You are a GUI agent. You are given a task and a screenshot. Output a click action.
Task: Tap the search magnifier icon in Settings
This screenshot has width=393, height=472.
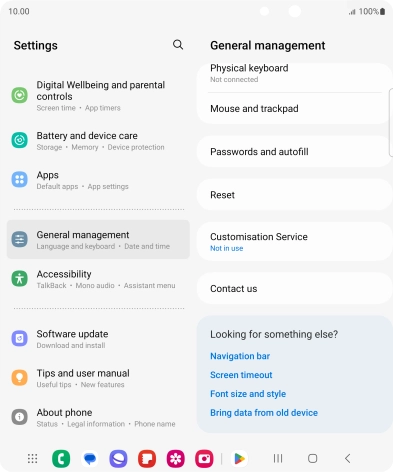point(178,45)
